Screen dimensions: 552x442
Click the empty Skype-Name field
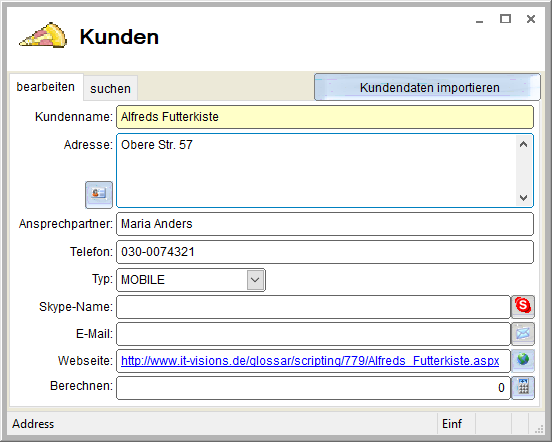coord(313,307)
